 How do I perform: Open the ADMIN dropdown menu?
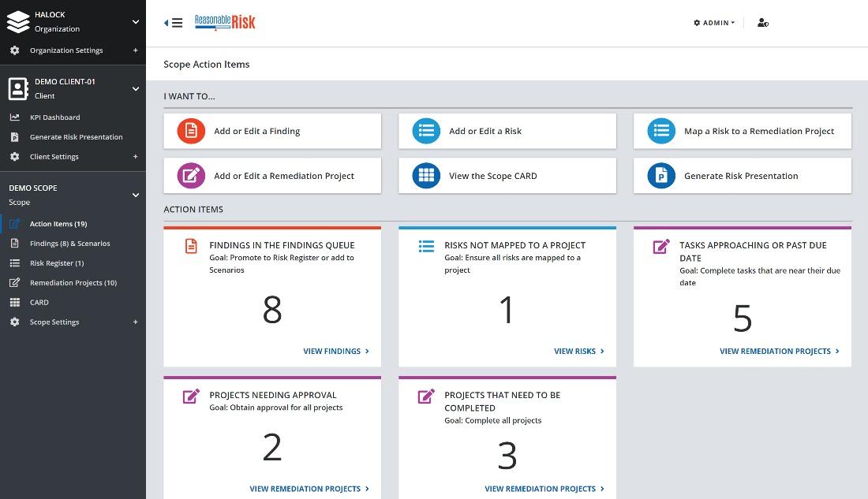[713, 23]
